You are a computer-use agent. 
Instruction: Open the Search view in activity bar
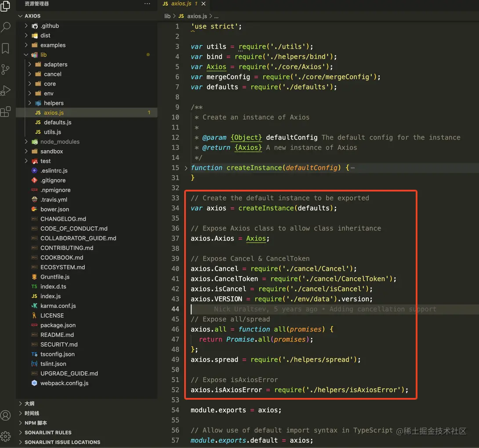pos(6,27)
